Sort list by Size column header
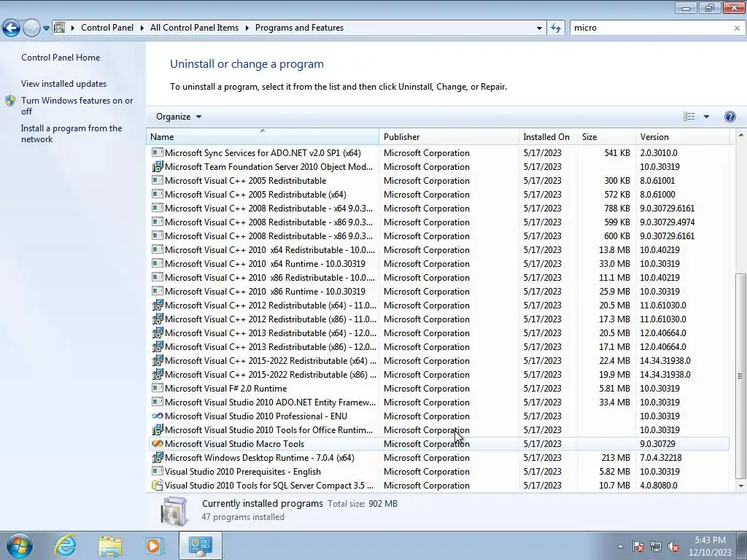 606,136
